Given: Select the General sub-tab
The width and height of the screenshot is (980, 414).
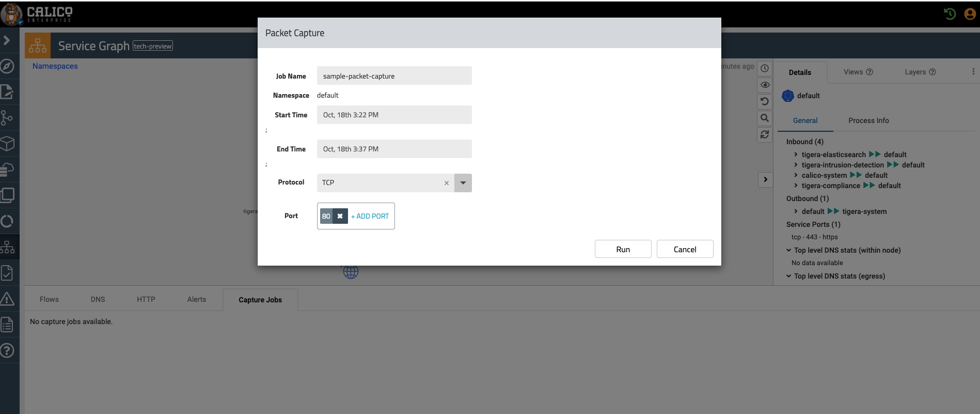Looking at the screenshot, I should [x=805, y=120].
